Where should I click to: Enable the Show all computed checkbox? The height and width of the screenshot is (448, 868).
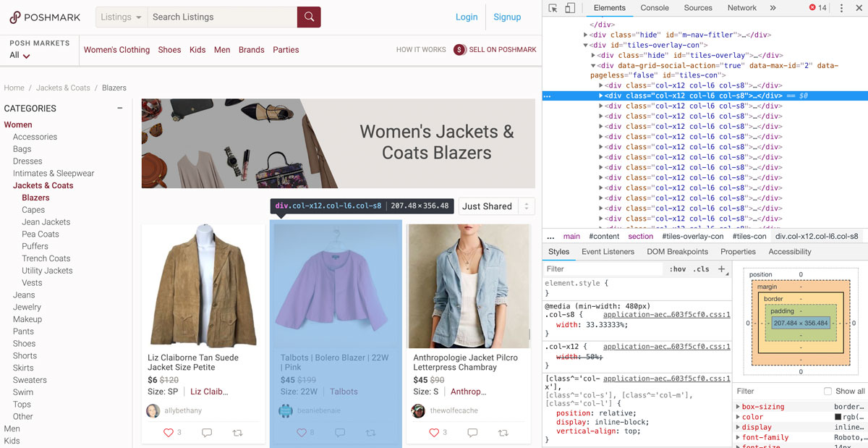(x=827, y=392)
